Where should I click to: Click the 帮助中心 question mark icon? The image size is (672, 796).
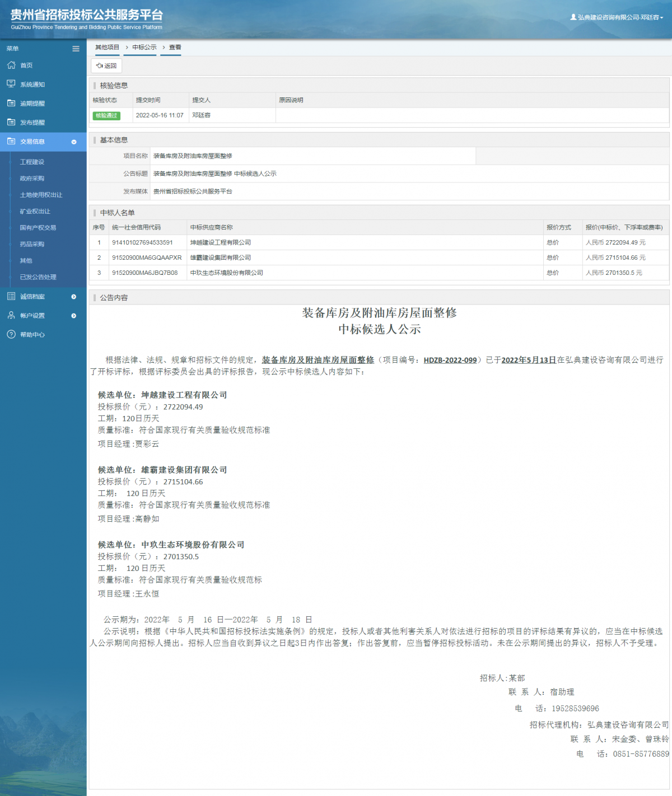pyautogui.click(x=11, y=334)
